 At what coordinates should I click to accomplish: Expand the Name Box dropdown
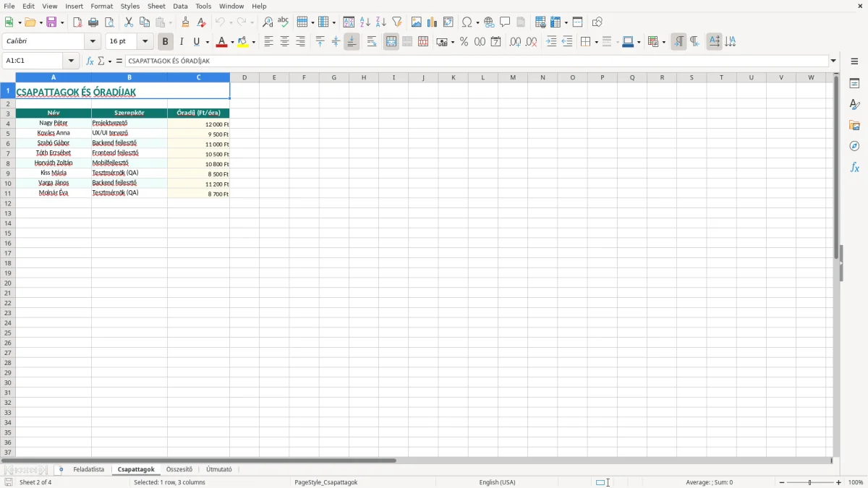[x=72, y=61]
